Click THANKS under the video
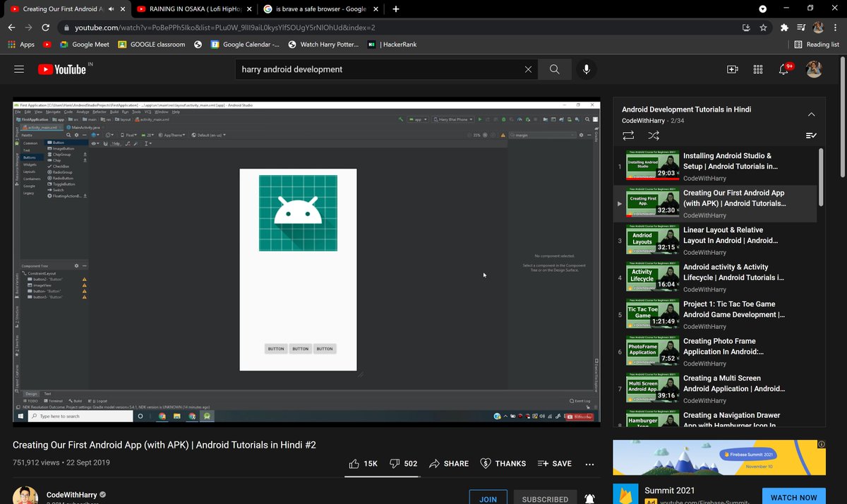This screenshot has width=847, height=504. (x=503, y=464)
